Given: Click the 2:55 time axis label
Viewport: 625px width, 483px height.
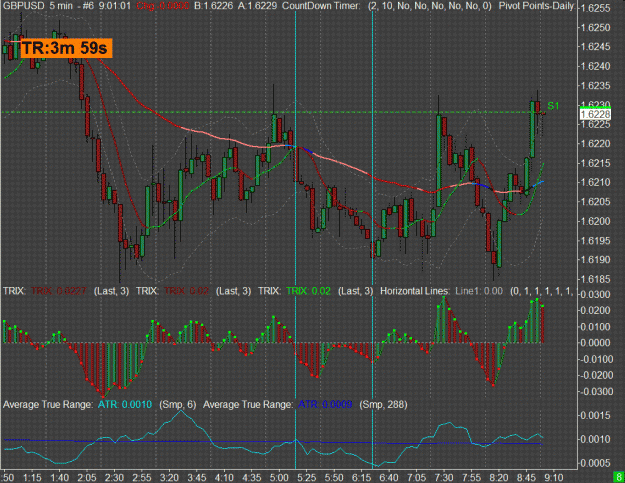Looking at the screenshot, I should coord(142,477).
